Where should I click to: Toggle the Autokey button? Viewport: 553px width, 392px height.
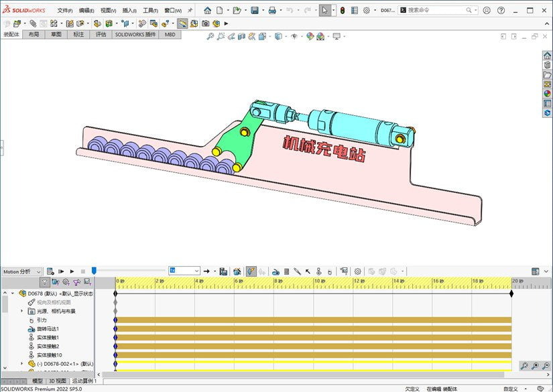pyautogui.click(x=251, y=271)
